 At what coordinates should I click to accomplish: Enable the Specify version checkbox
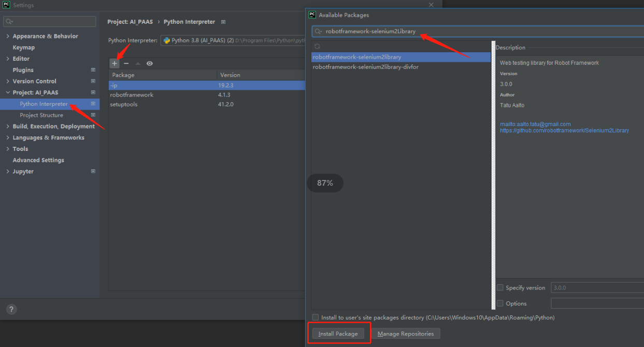(x=500, y=287)
